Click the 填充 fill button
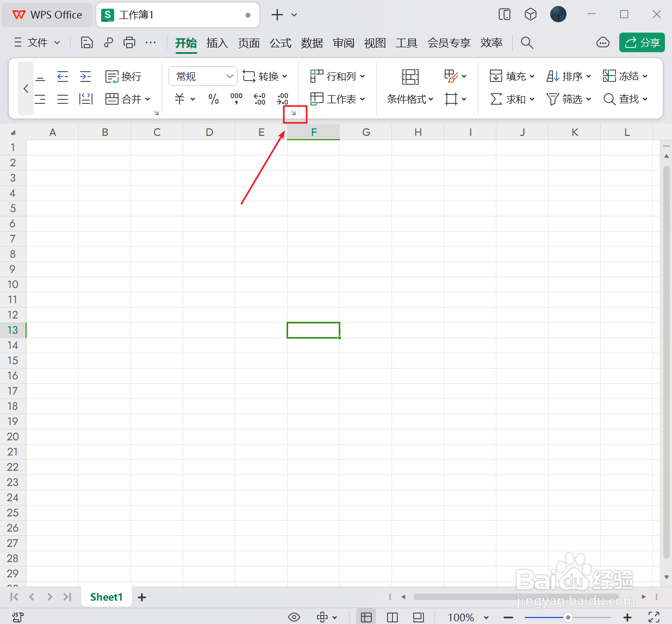672x624 pixels. pyautogui.click(x=512, y=76)
